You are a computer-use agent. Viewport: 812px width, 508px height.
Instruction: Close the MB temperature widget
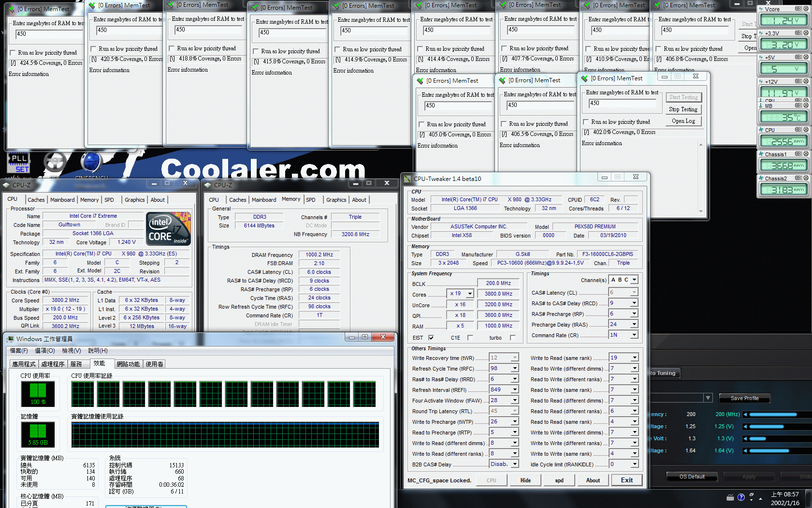click(x=806, y=105)
